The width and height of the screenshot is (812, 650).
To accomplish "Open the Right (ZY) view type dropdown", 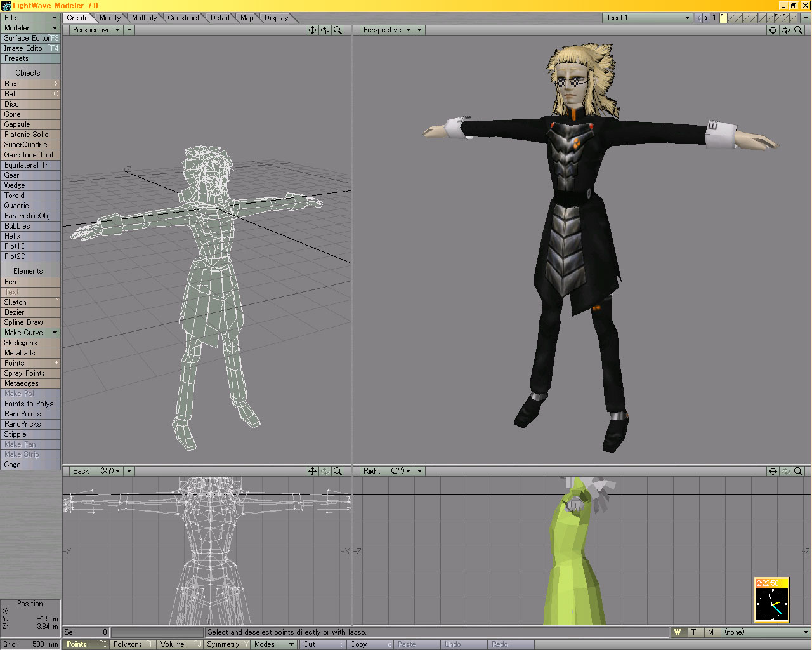I will click(x=386, y=471).
